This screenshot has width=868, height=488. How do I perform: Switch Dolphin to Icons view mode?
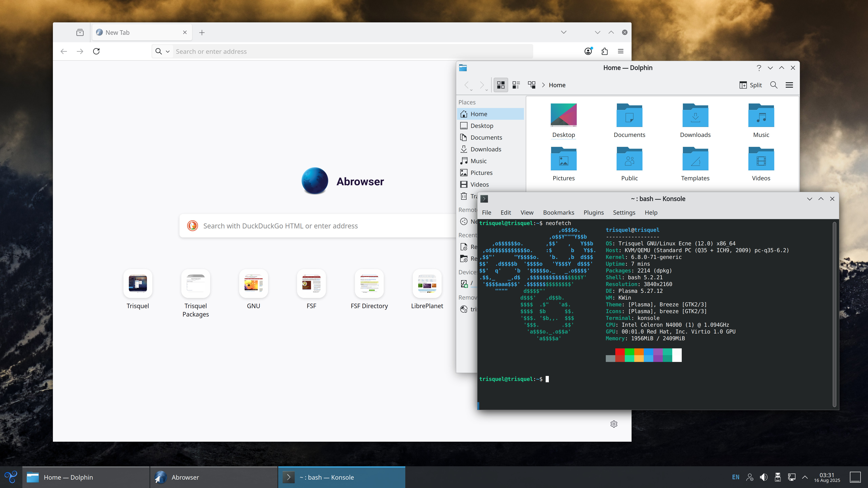click(x=501, y=85)
